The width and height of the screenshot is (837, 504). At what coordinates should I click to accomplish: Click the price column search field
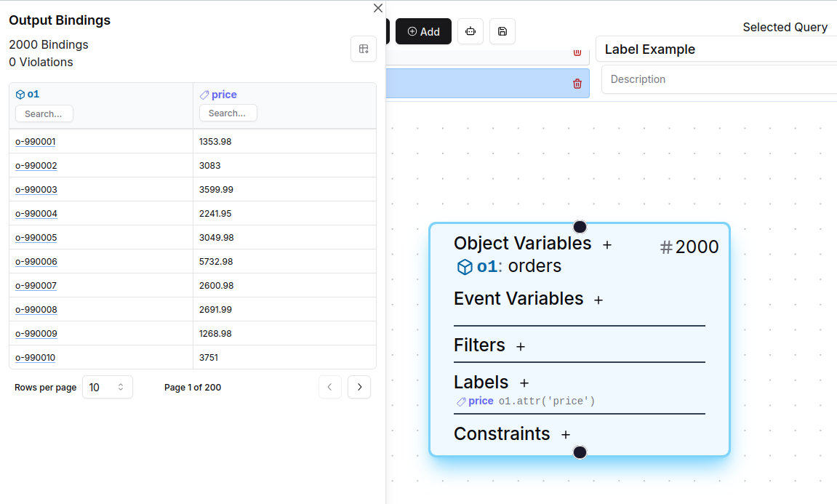(x=228, y=113)
